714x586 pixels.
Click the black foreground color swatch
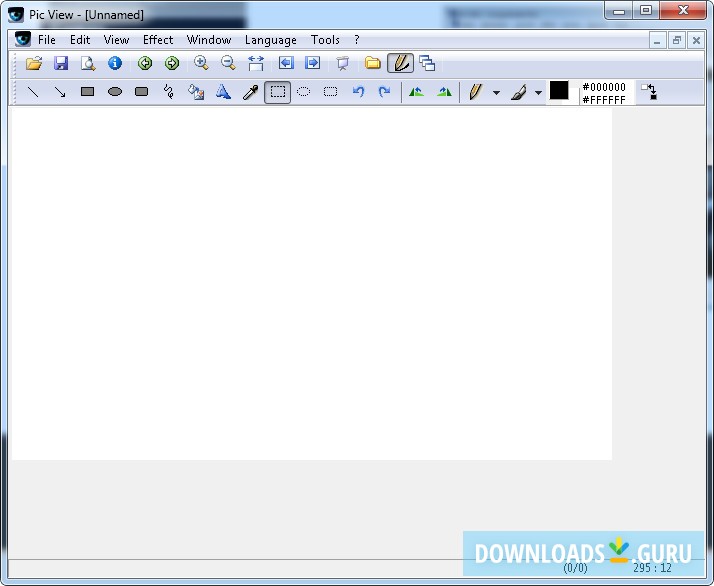point(559,90)
